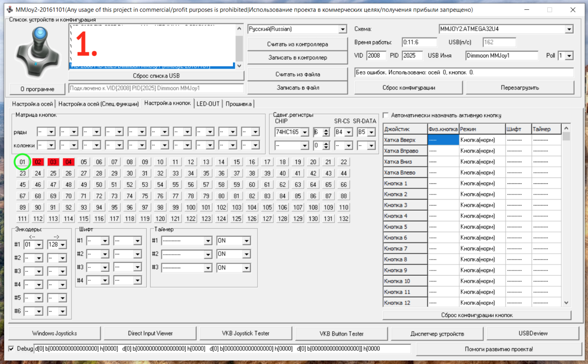Viewport: 588px width, 364px height.
Task: Click the Записать в контроллер button
Action: click(x=298, y=58)
